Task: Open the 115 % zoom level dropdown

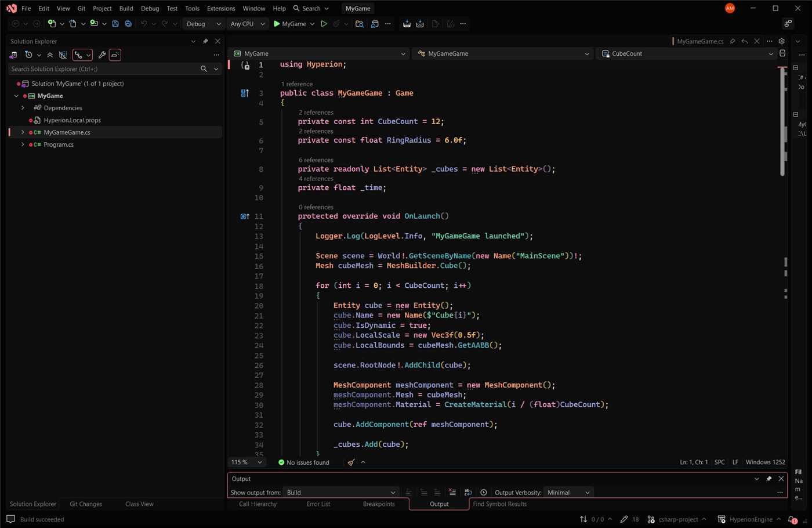Action: tap(246, 462)
